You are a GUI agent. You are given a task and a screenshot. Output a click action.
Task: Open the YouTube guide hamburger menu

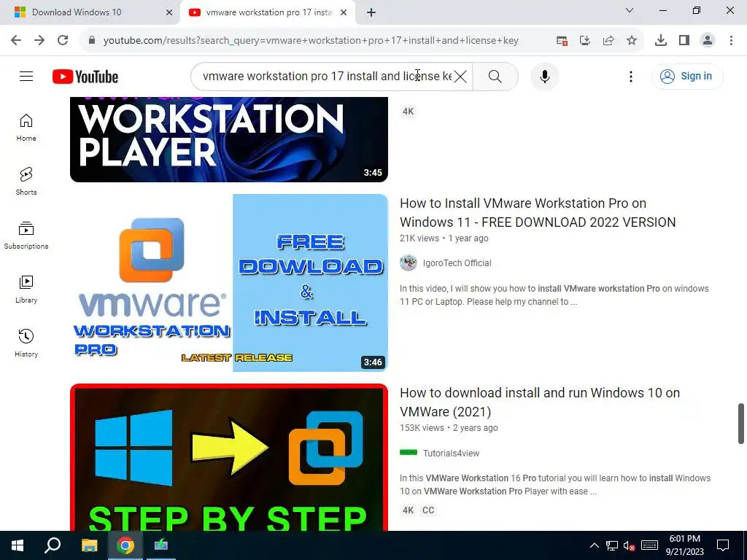pos(26,76)
